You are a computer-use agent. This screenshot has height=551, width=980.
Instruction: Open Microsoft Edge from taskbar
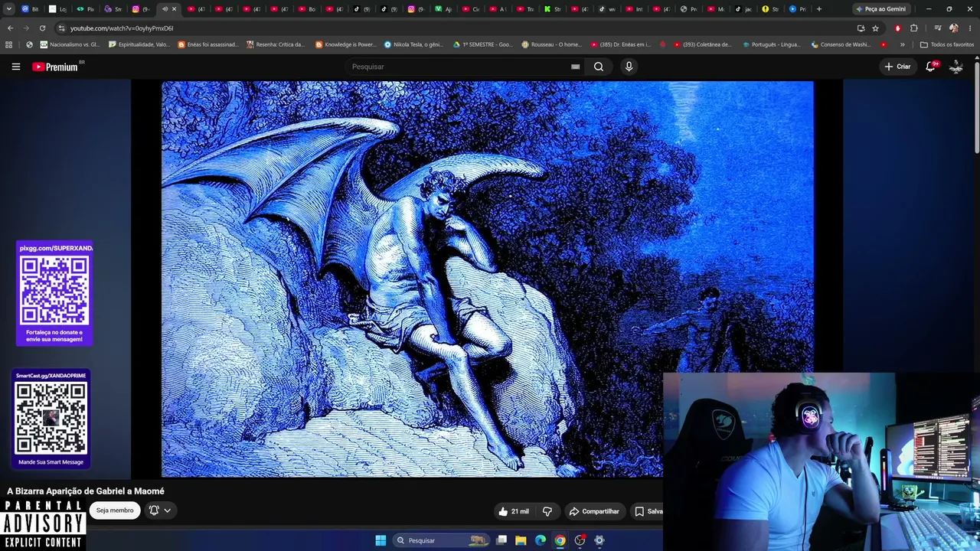click(x=541, y=540)
